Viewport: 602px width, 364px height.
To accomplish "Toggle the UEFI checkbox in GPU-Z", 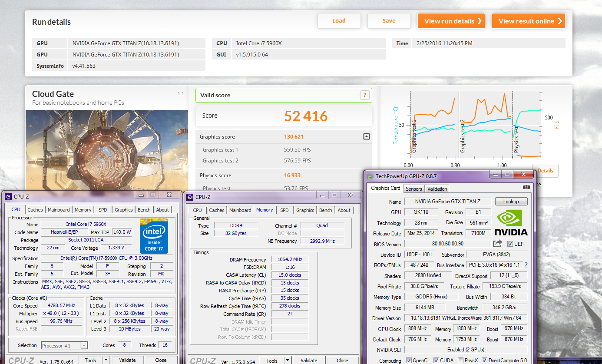I will coord(510,244).
